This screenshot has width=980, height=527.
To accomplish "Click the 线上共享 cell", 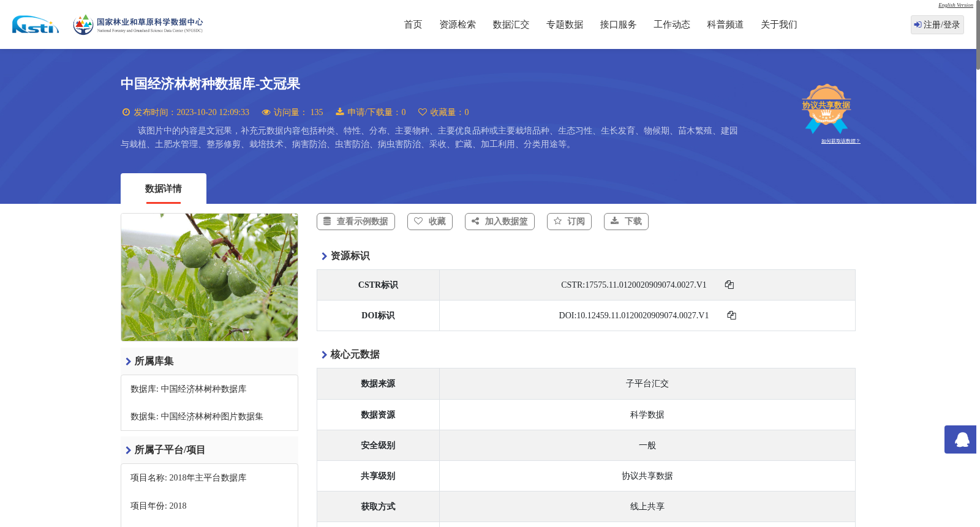I will tap(647, 507).
